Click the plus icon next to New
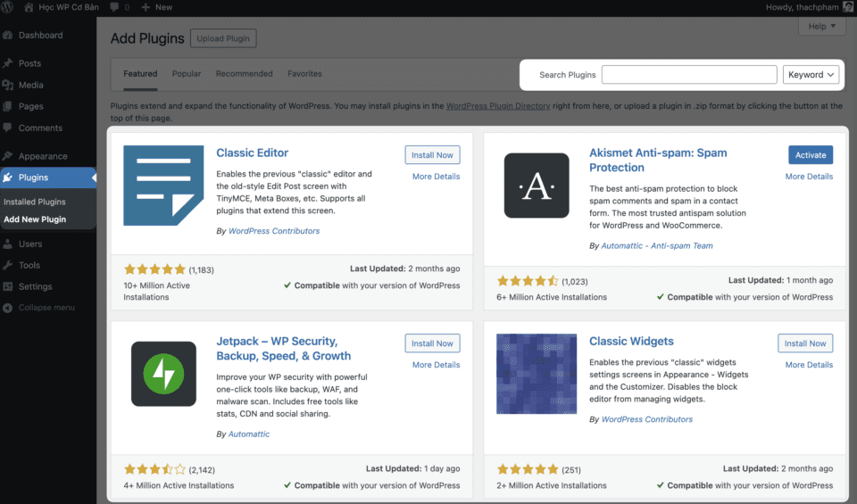Screen dimensions: 857x504 pyautogui.click(x=146, y=7)
